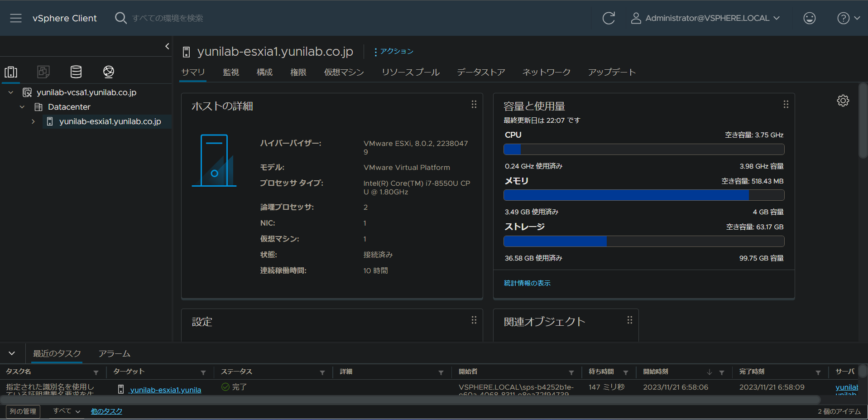Click the vSphere Client title

pyautogui.click(x=65, y=18)
